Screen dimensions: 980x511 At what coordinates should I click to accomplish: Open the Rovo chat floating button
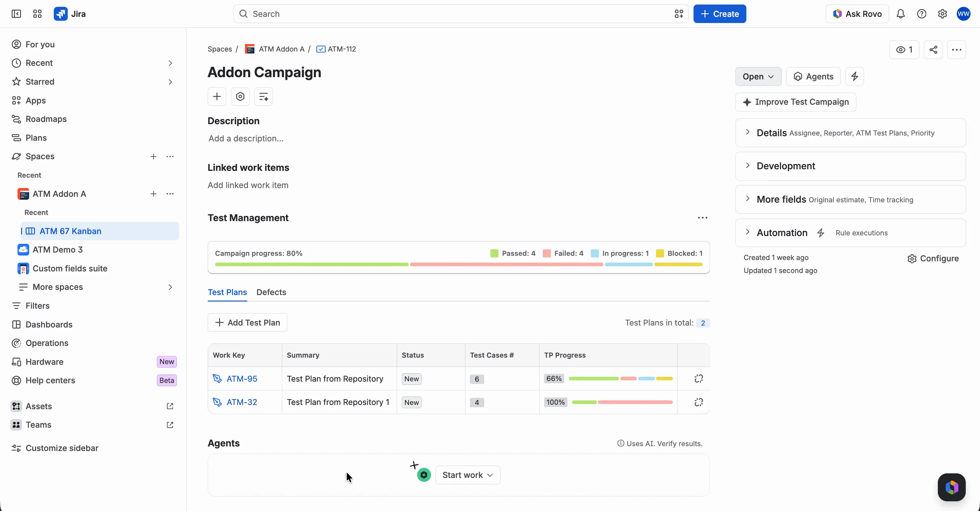point(951,487)
